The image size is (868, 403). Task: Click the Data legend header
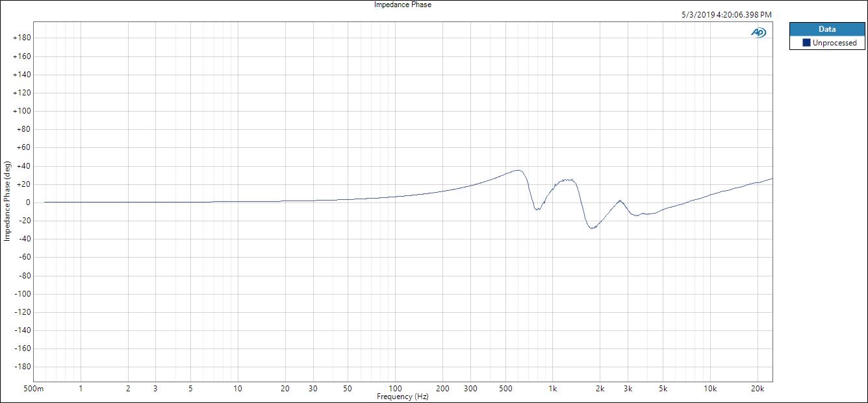[x=827, y=29]
